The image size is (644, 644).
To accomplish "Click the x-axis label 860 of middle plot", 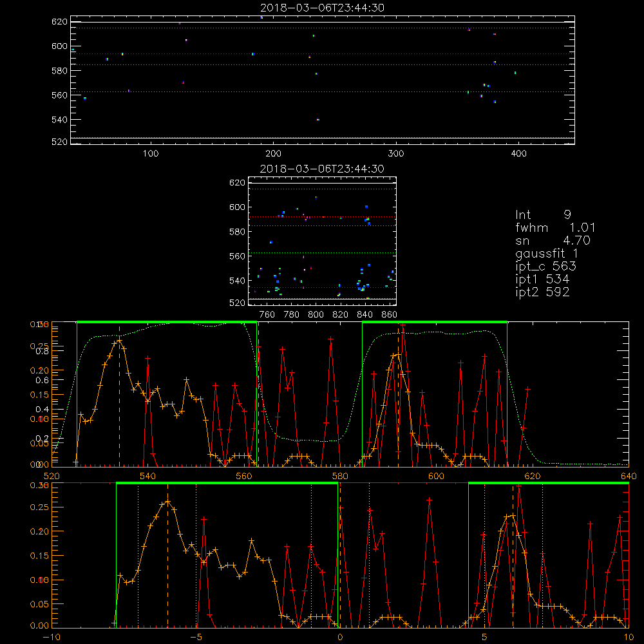I will 390,315.
